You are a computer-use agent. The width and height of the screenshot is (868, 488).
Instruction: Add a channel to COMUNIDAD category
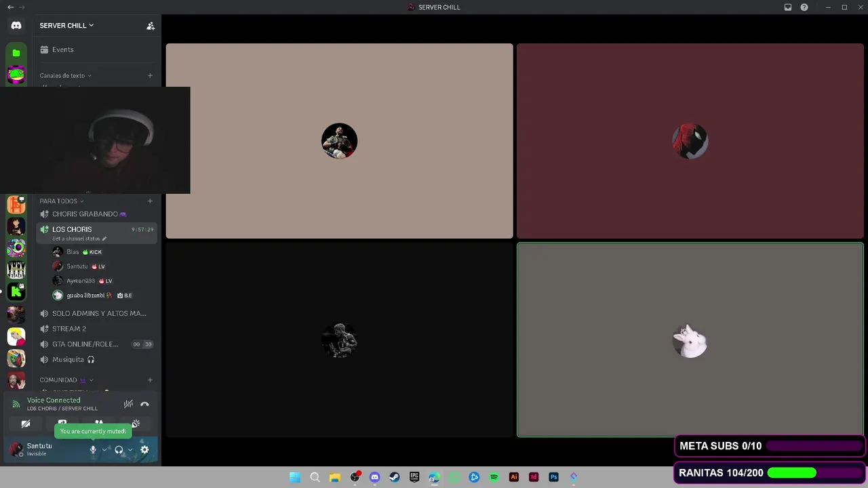[150, 380]
